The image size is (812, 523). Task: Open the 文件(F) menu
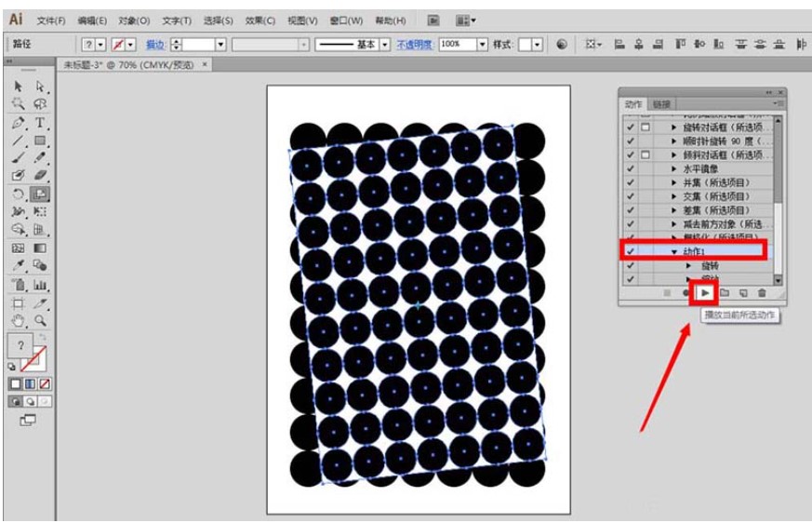pyautogui.click(x=51, y=20)
